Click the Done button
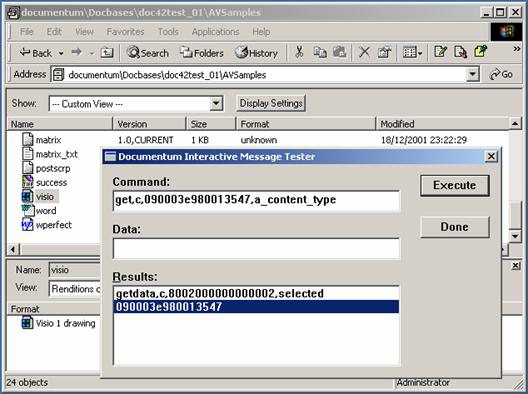Image resolution: width=528 pixels, height=394 pixels. point(455,227)
